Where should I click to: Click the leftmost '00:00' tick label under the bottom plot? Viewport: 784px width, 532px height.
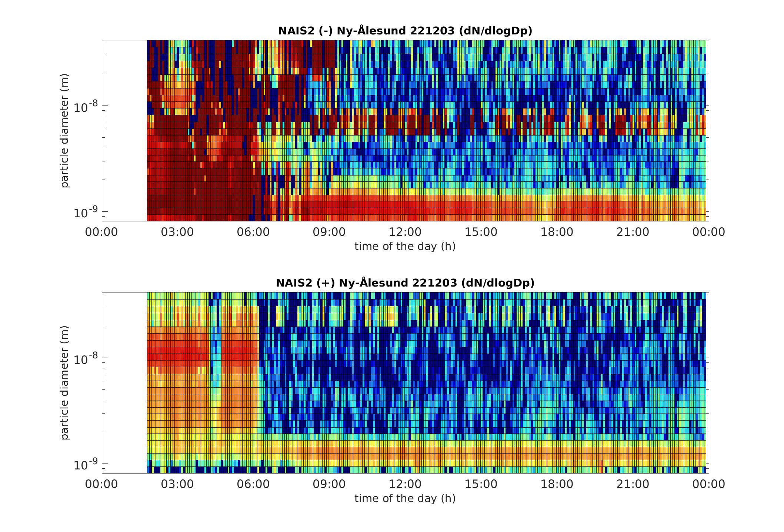[101, 484]
